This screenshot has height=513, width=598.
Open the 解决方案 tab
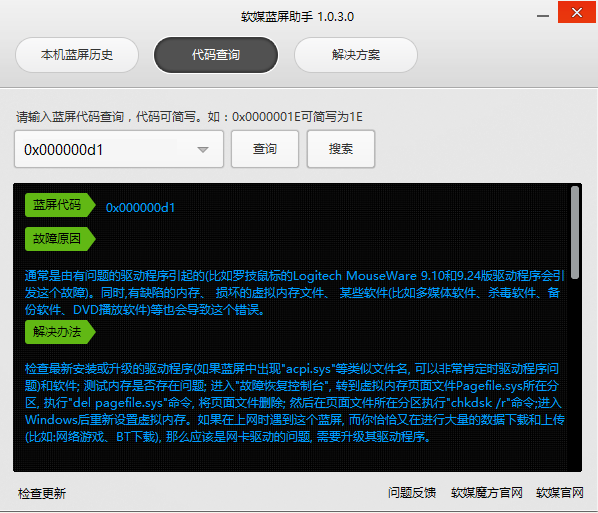tap(355, 55)
